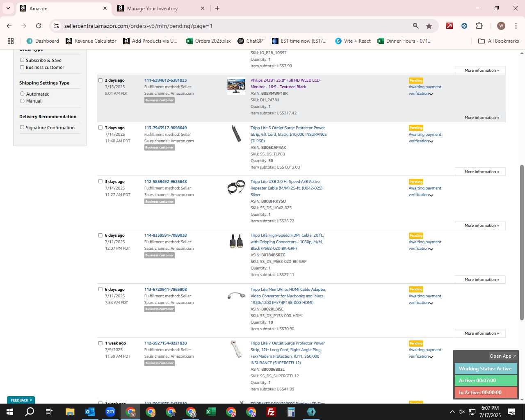
Task: Expand More information for 6 Outlet Surge Protector
Action: [x=480, y=172]
